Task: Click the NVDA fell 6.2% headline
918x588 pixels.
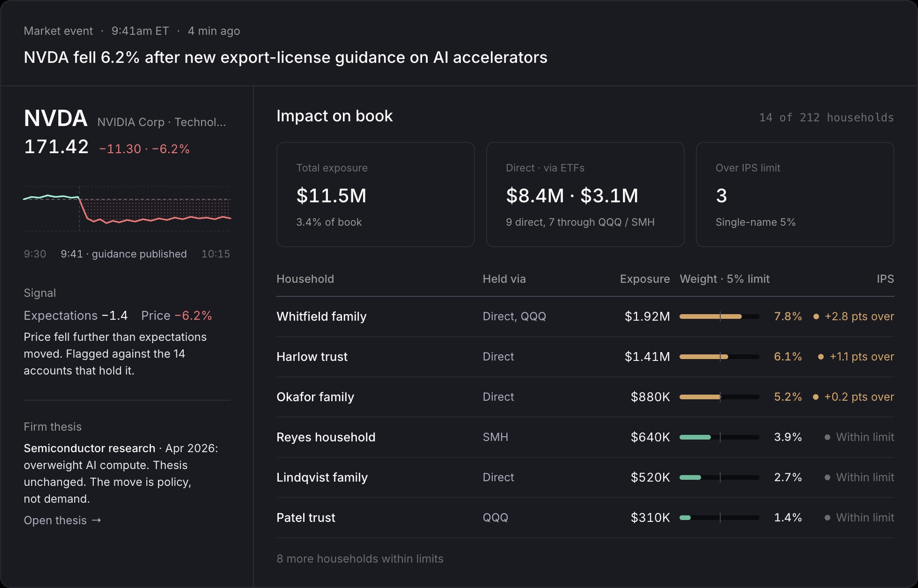Action: coord(285,58)
